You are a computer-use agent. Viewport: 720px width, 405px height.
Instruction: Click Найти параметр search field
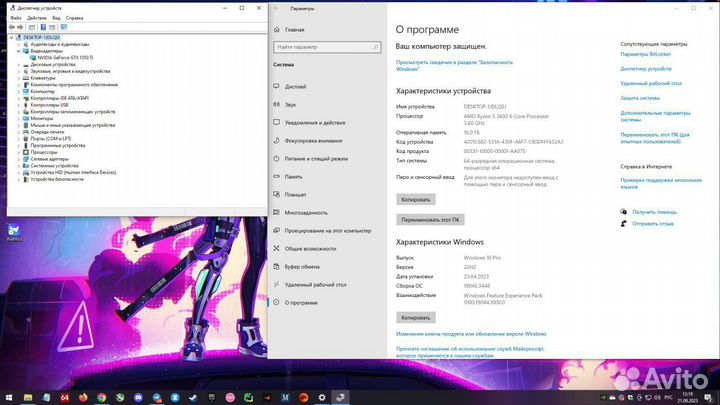coord(327,47)
